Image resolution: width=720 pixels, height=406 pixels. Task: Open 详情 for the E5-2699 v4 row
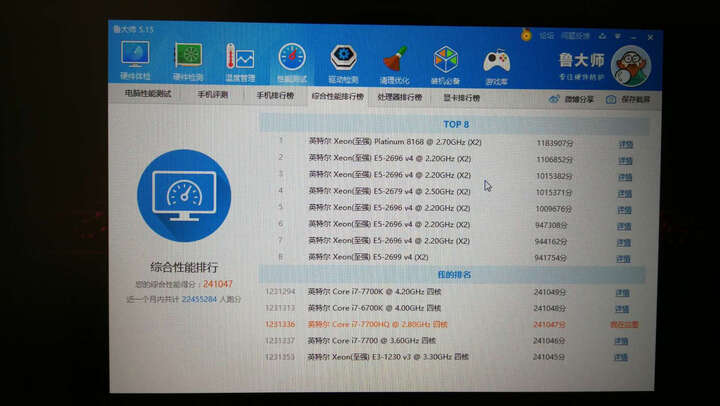[x=623, y=259]
